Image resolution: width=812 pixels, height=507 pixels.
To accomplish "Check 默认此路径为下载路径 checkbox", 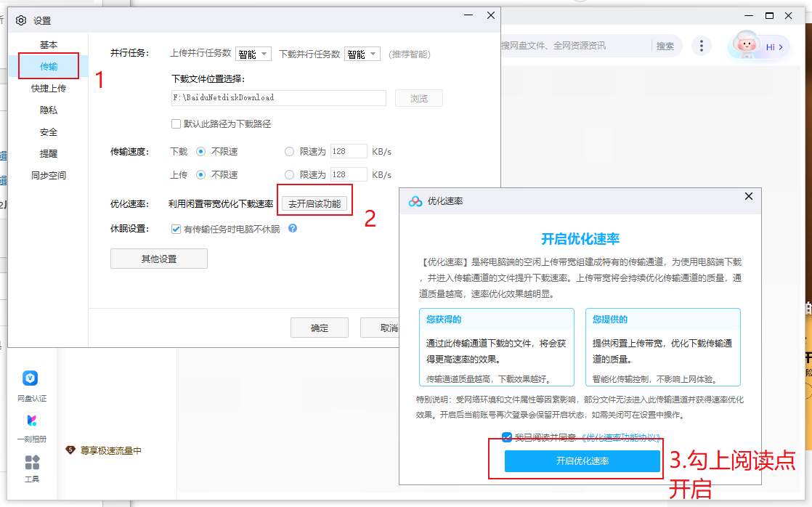I will tap(176, 123).
